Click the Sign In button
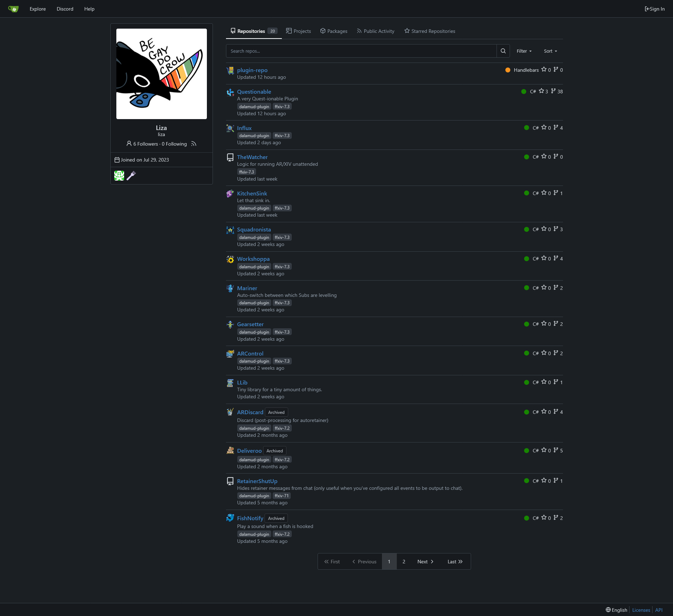This screenshot has width=673, height=616. click(x=655, y=9)
